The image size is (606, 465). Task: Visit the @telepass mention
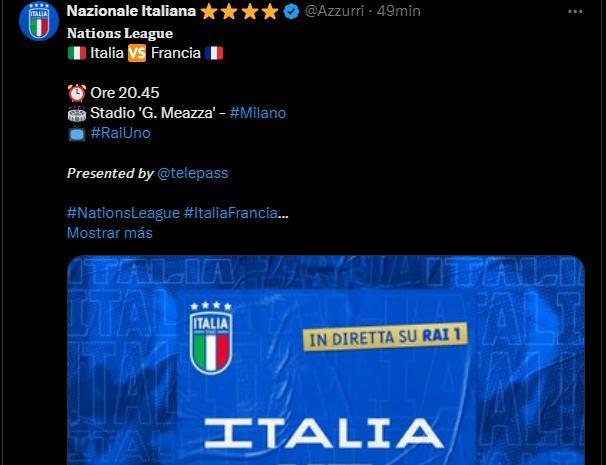[x=192, y=173]
